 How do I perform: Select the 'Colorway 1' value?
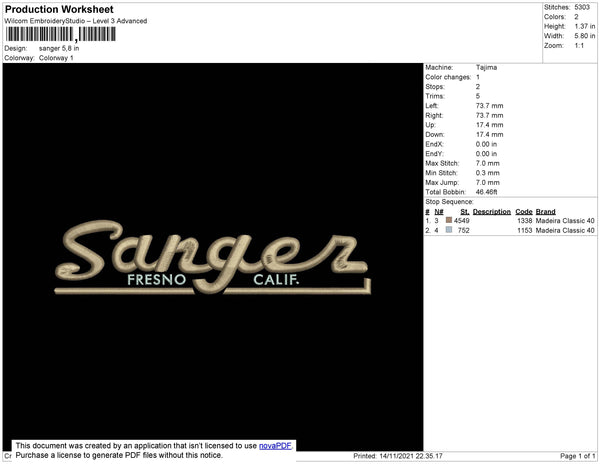pyautogui.click(x=56, y=58)
